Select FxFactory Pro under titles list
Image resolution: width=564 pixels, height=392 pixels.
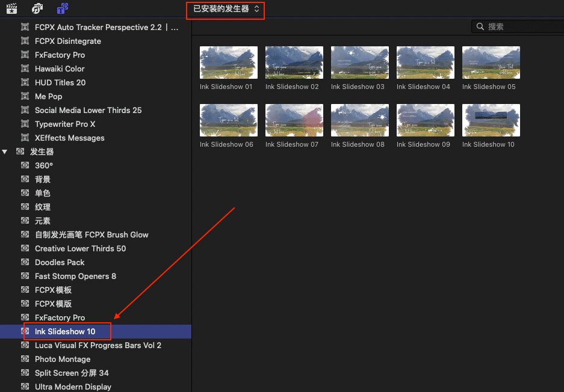coord(96,55)
